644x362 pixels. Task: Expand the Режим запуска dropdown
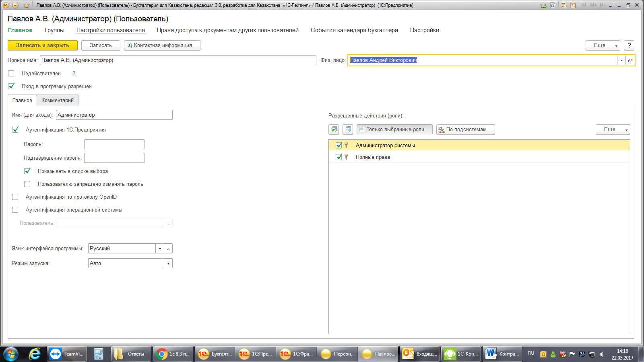pos(168,263)
